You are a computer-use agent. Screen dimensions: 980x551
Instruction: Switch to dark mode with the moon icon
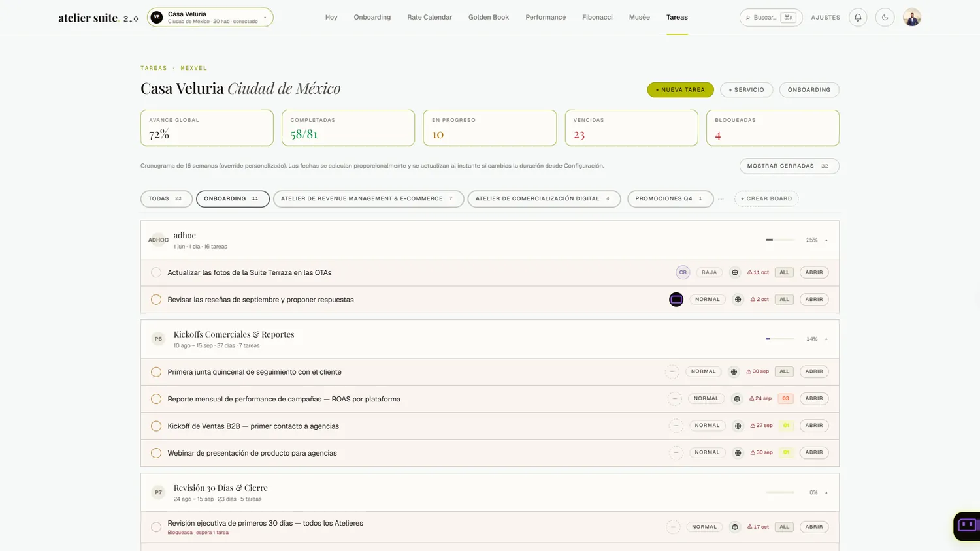[x=885, y=18]
